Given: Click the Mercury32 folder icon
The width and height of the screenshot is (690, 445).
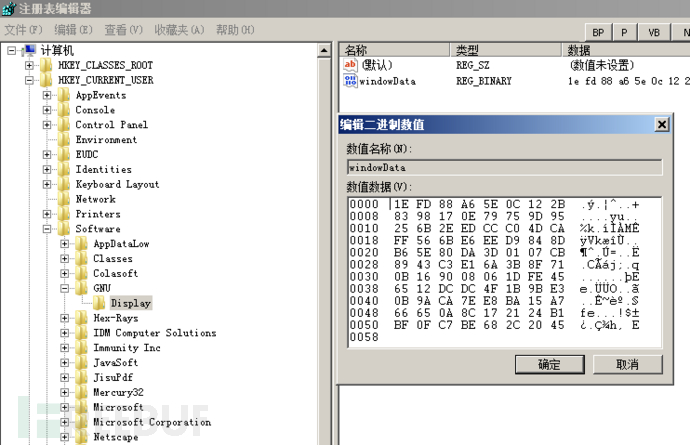Looking at the screenshot, I should pos(83,392).
